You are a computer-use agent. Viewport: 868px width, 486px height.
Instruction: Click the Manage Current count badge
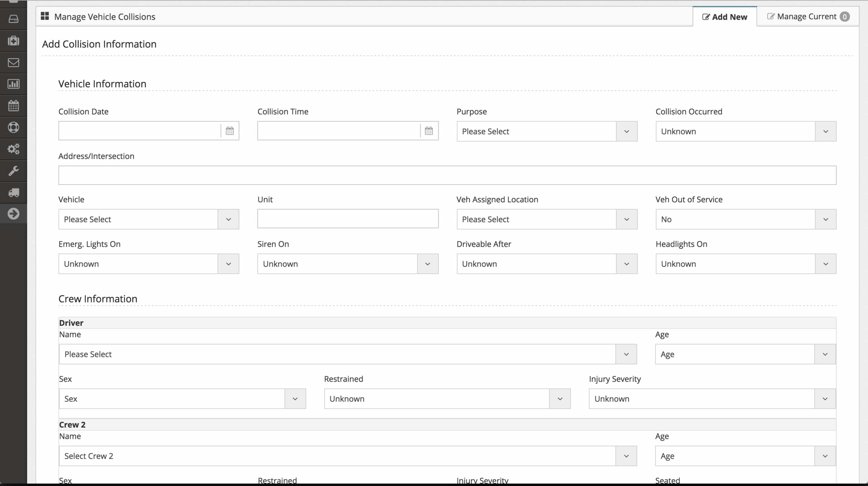pyautogui.click(x=844, y=17)
